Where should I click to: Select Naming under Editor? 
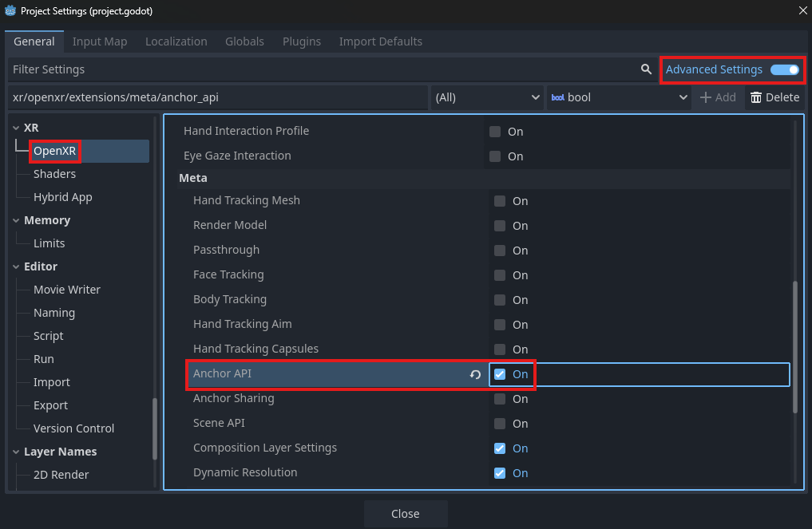click(x=54, y=313)
